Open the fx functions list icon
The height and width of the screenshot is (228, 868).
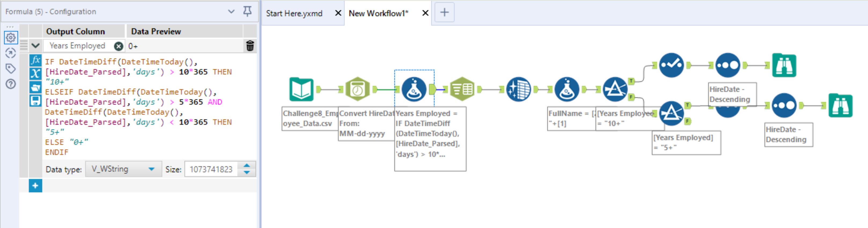pyautogui.click(x=35, y=61)
